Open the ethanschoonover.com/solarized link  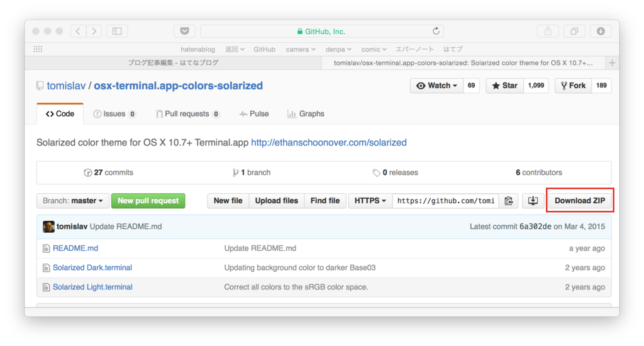click(328, 143)
